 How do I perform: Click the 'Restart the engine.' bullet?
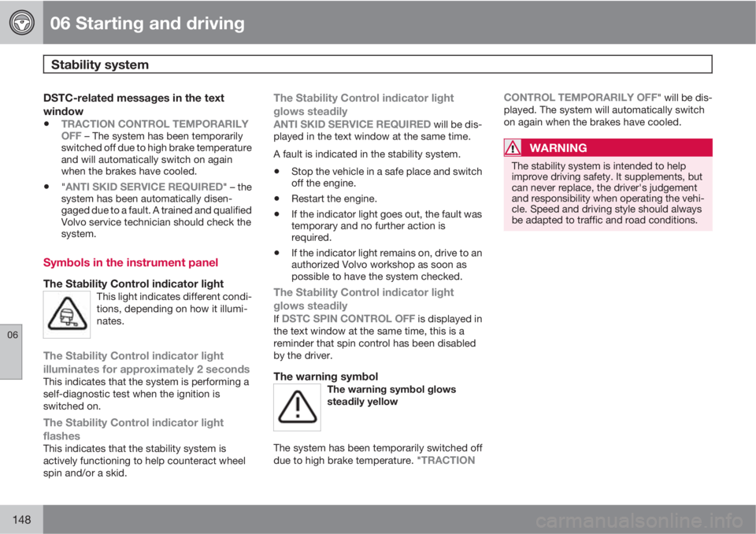[334, 198]
